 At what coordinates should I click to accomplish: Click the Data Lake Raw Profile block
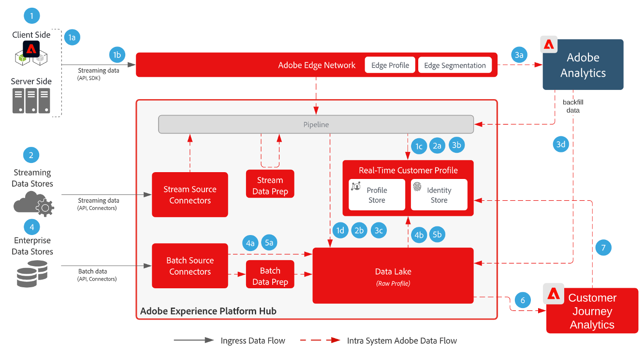point(393,276)
